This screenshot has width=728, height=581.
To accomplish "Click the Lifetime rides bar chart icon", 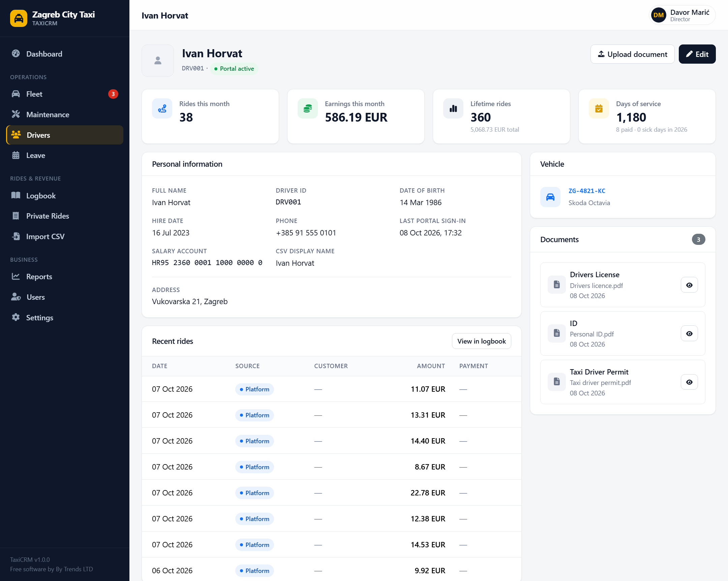I will (x=453, y=108).
